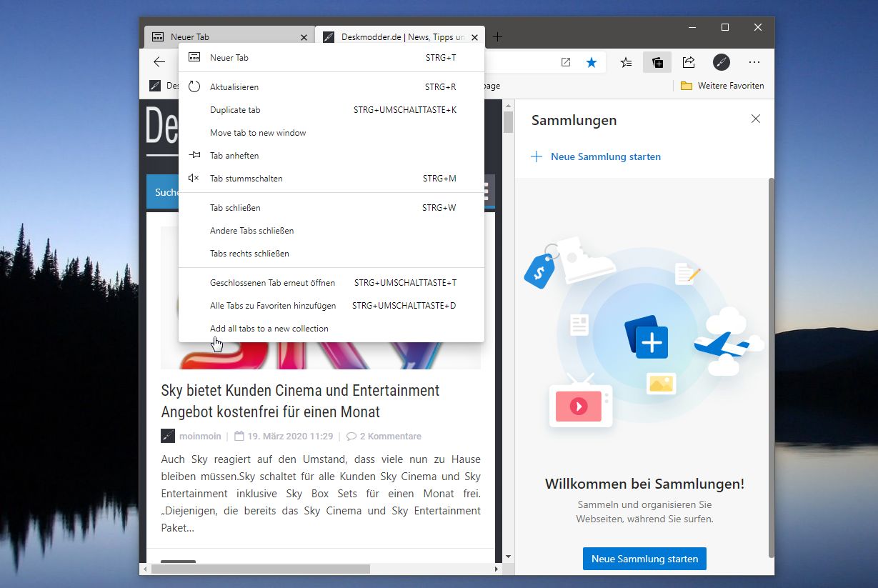Toggle the Collections toolbar button
This screenshot has height=588, width=878.
657,62
